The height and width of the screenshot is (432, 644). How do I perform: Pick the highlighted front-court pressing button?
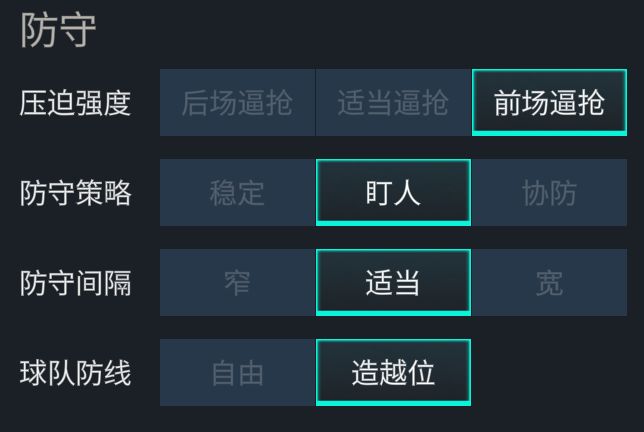click(x=549, y=103)
